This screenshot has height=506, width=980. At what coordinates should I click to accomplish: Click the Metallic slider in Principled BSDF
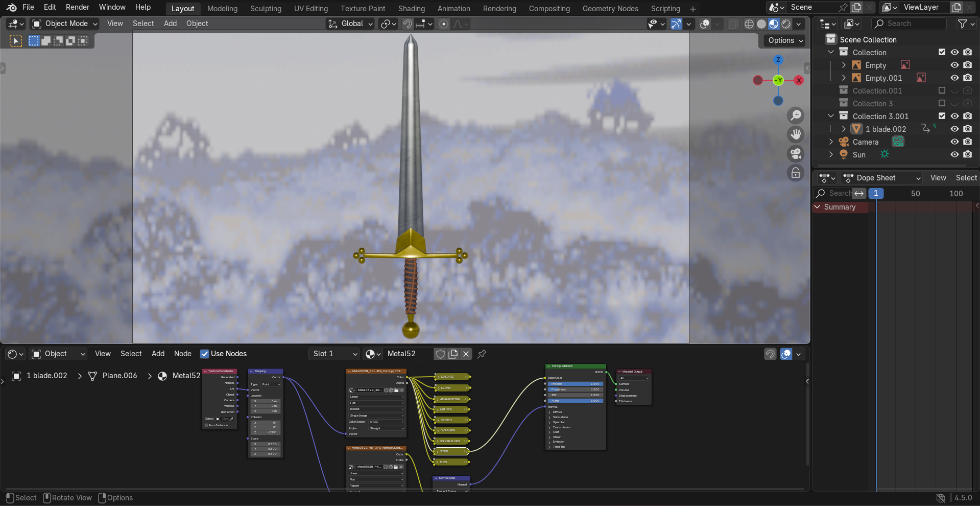(x=576, y=384)
